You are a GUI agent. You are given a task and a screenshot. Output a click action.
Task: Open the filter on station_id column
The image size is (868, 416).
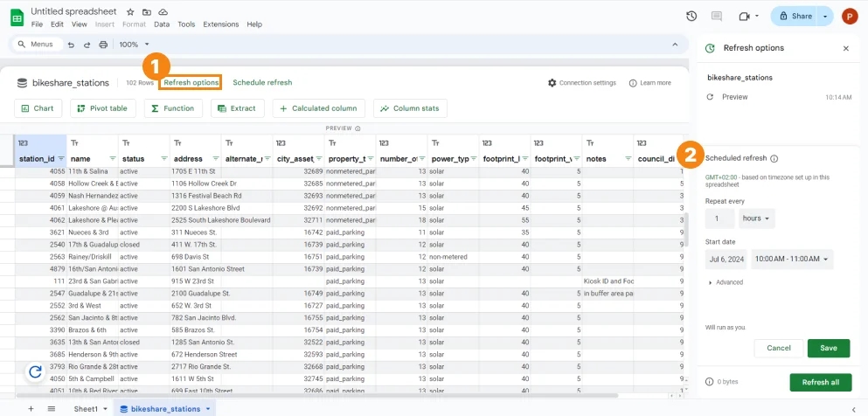[x=61, y=159]
